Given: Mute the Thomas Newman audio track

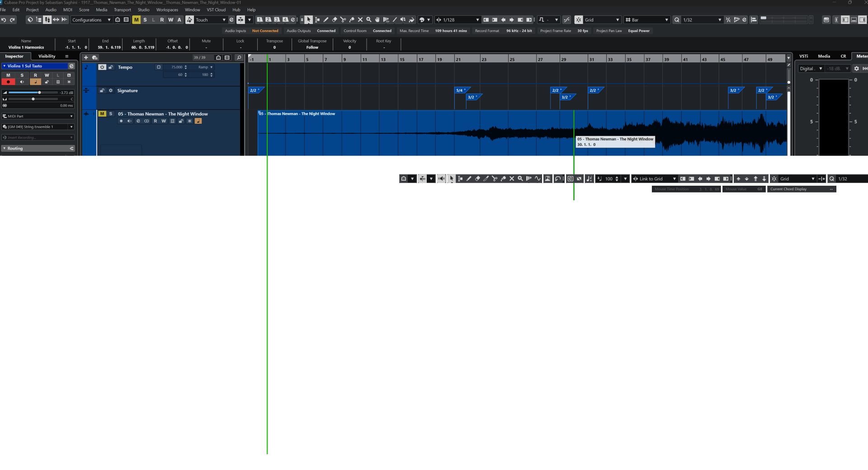Looking at the screenshot, I should [102, 114].
